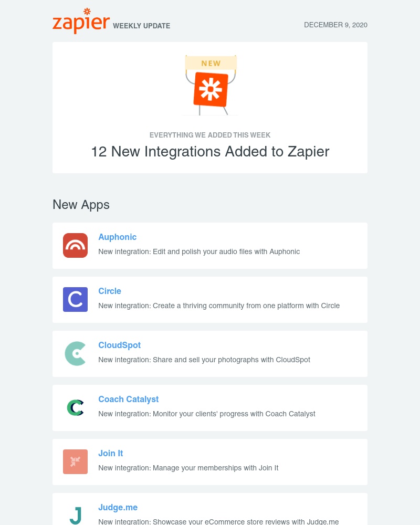The image size is (420, 525).
Task: Click the December 9, 2020 date text
Action: click(335, 25)
